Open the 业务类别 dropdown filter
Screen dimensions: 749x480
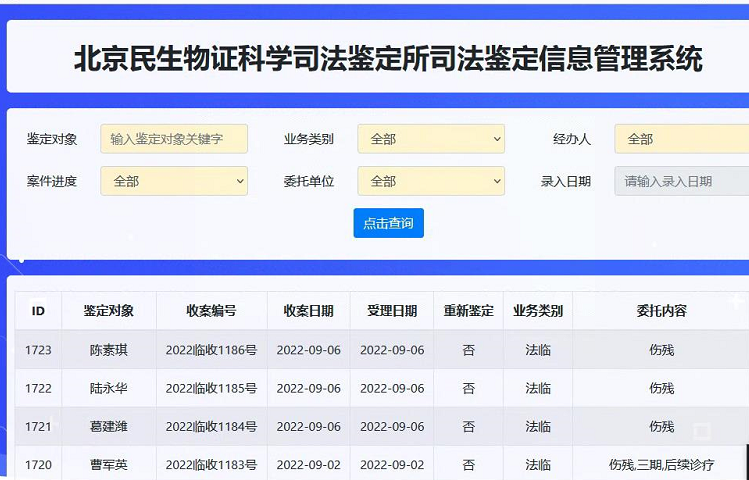[x=431, y=139]
